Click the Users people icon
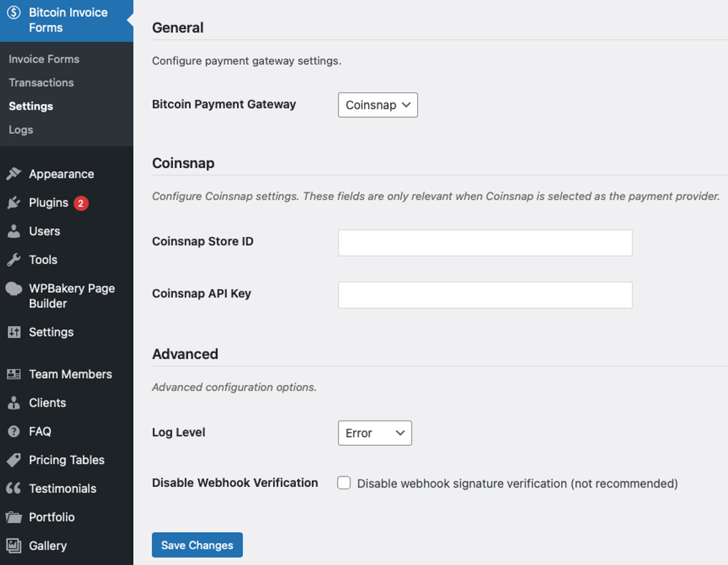The height and width of the screenshot is (565, 728). [14, 231]
